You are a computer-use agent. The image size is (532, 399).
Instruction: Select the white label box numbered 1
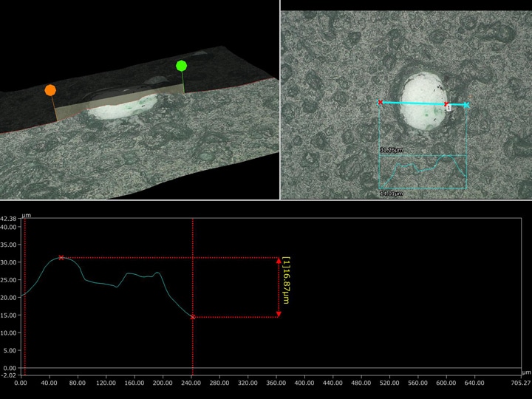pos(448,107)
